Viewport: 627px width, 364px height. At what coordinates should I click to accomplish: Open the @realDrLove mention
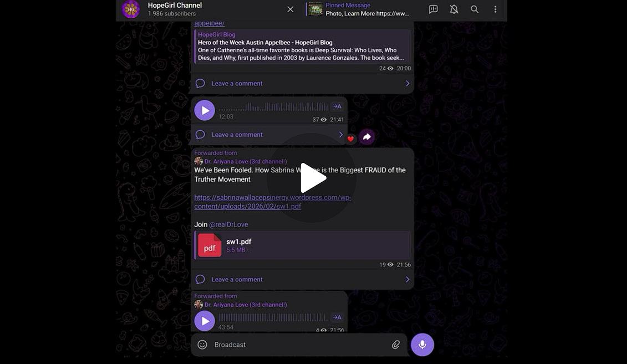[228, 224]
